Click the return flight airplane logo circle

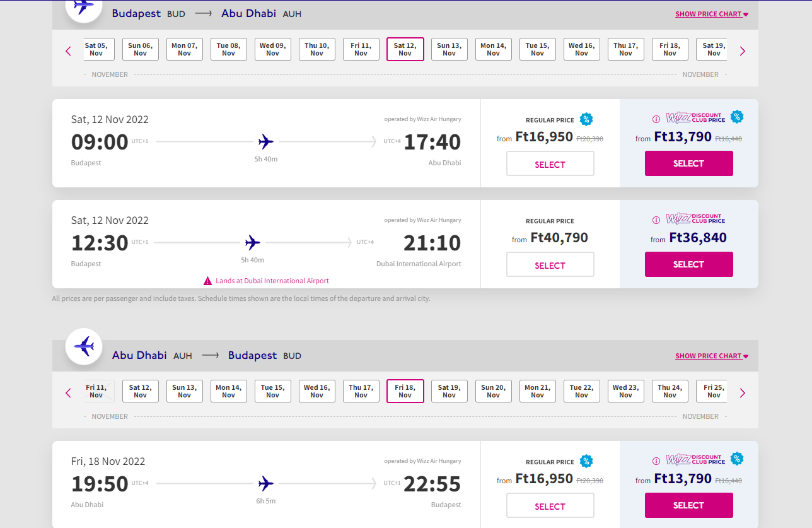click(84, 346)
